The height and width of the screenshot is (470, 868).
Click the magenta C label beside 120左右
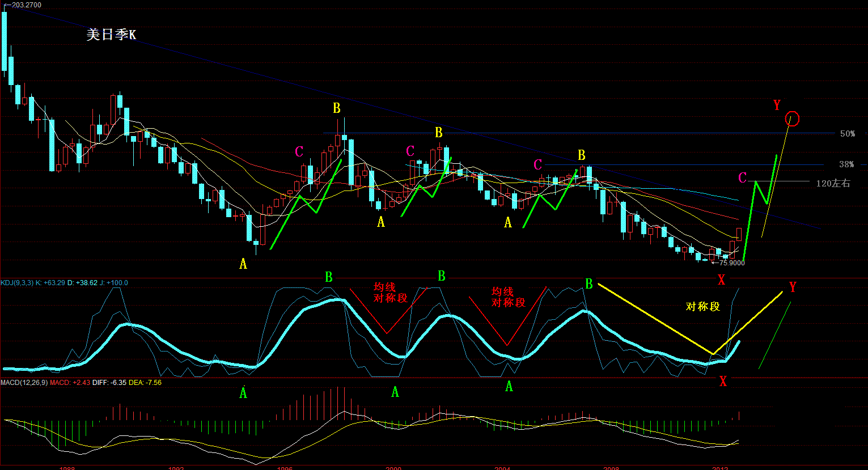tap(743, 179)
